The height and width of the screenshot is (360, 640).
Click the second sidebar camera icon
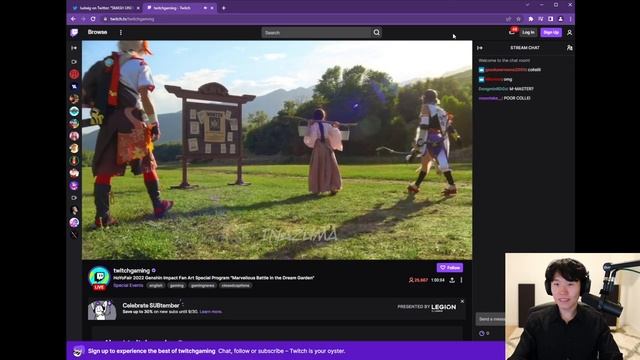[74, 198]
